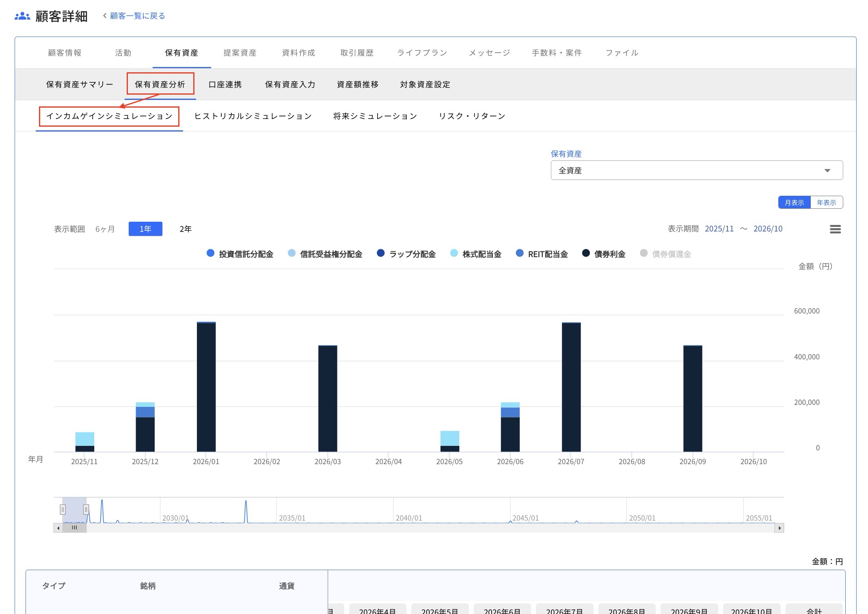
Task: Toggle 株式配当金 legend marker
Action: (x=454, y=253)
